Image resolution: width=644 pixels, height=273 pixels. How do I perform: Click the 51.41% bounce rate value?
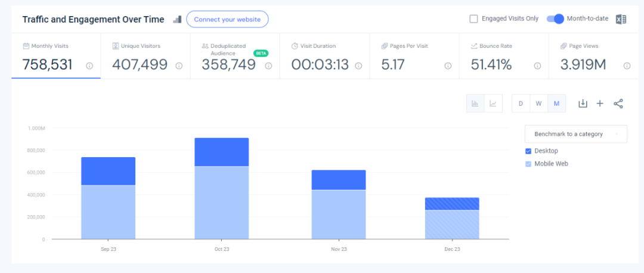491,65
